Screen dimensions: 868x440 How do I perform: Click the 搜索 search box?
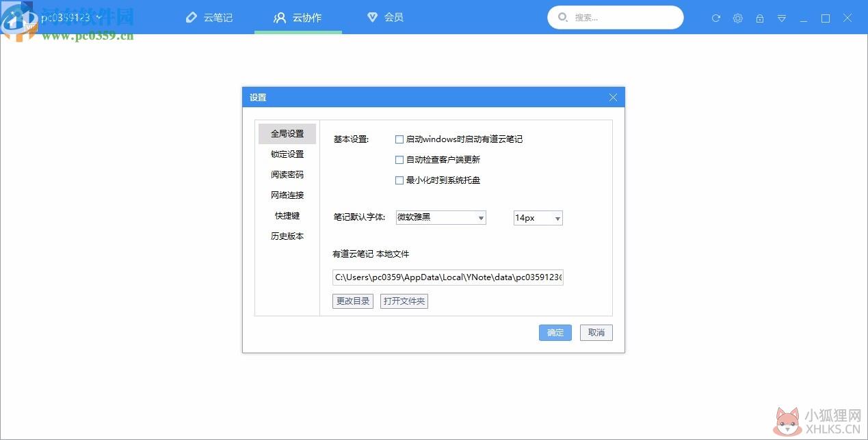[616, 18]
